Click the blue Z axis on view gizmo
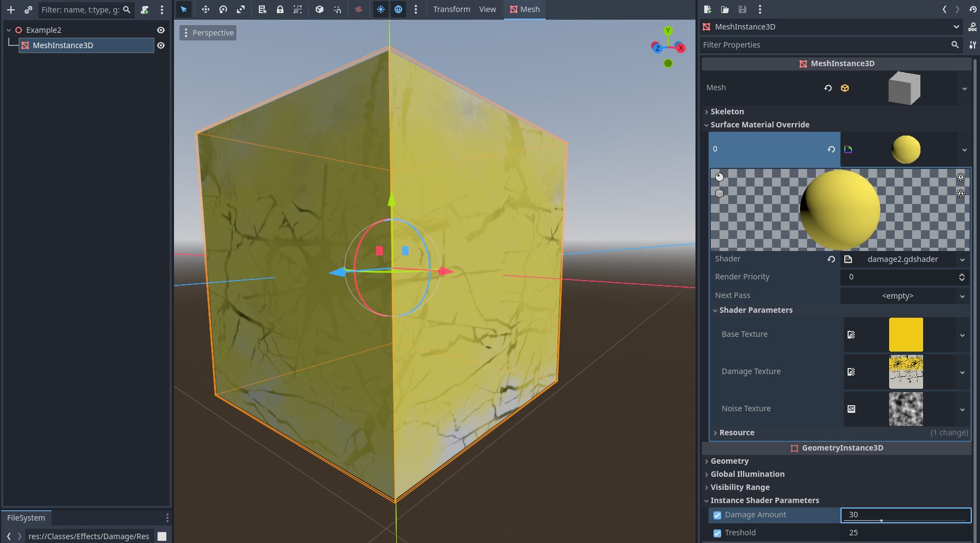This screenshot has height=543, width=980. coord(657,48)
